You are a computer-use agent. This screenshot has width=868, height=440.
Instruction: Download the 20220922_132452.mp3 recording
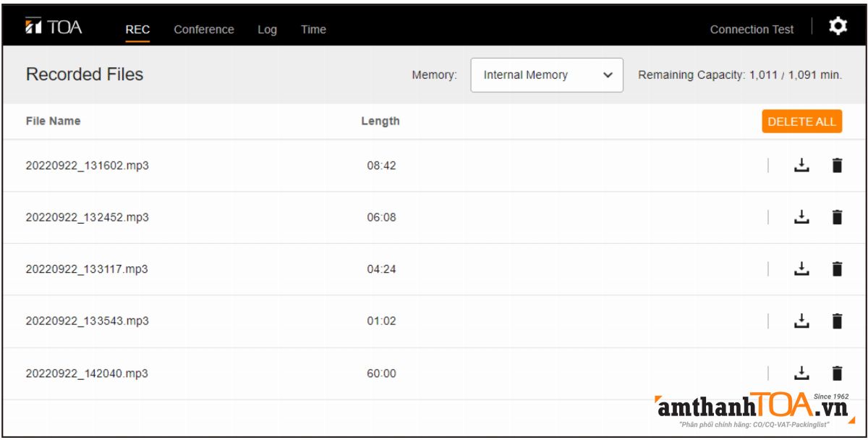coord(799,217)
